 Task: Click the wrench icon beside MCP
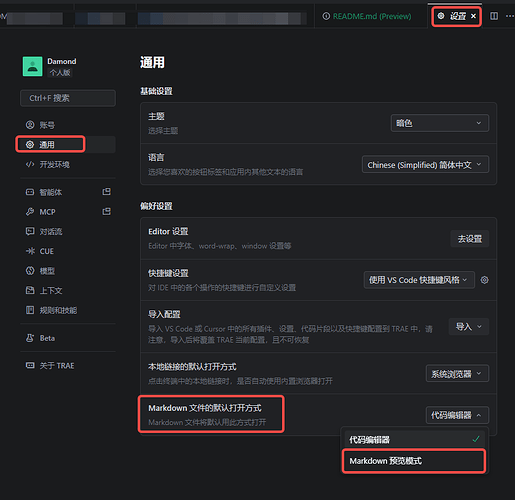(30, 212)
